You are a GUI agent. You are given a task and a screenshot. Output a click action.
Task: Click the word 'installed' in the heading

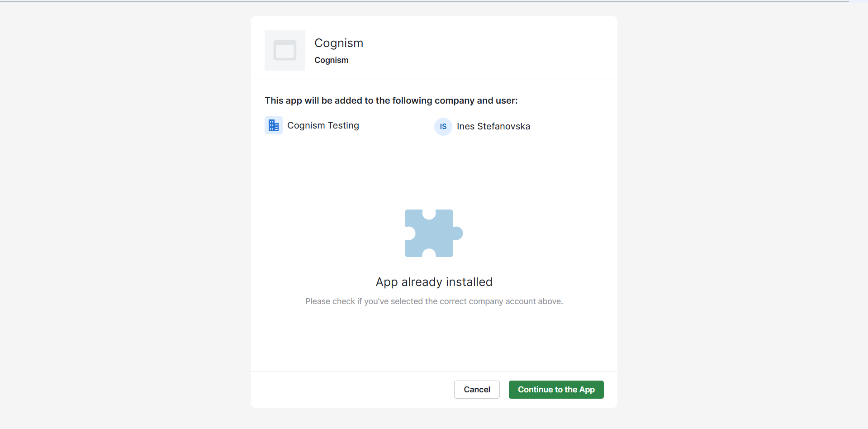point(469,282)
